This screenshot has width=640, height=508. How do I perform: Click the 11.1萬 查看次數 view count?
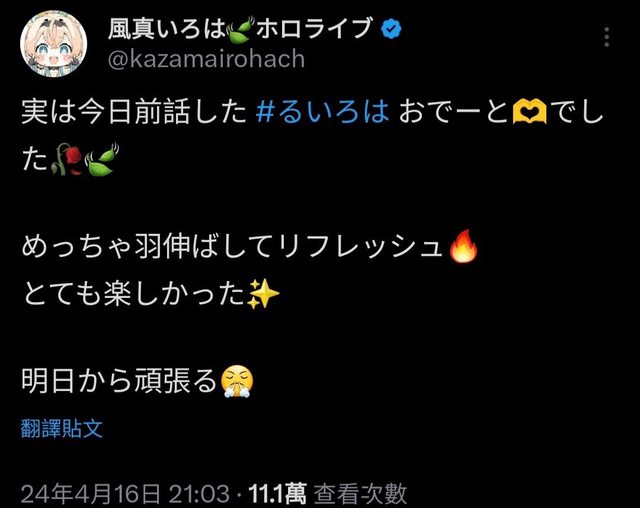point(328,493)
